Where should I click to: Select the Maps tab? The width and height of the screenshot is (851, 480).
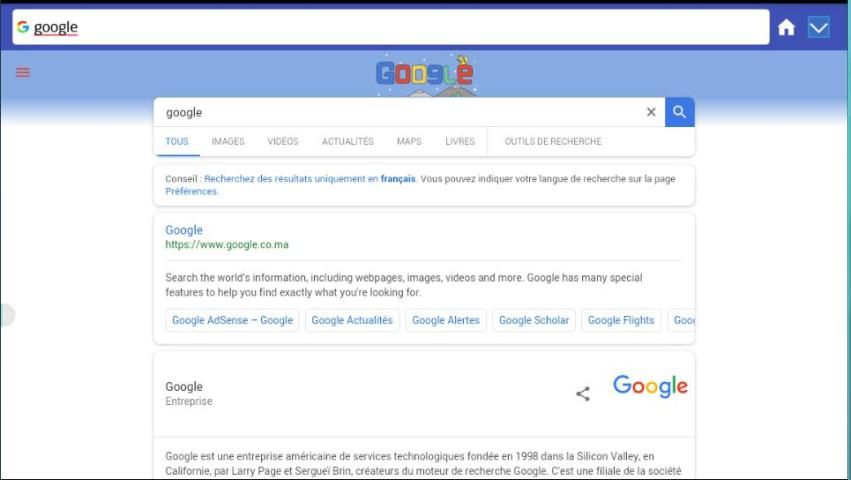[409, 142]
